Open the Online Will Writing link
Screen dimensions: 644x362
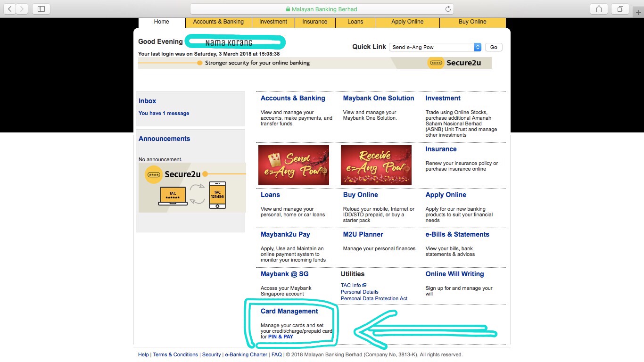click(x=454, y=274)
